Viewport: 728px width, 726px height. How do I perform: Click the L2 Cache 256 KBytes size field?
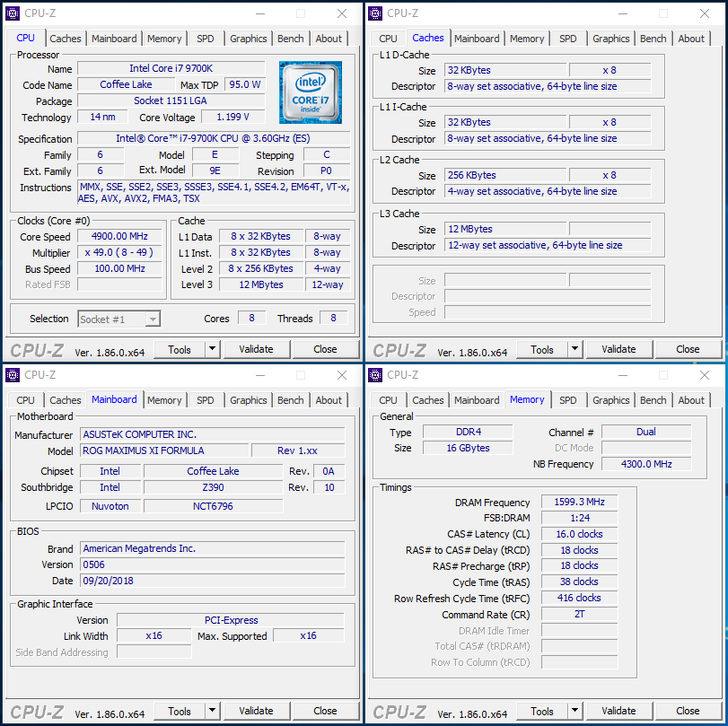[505, 175]
